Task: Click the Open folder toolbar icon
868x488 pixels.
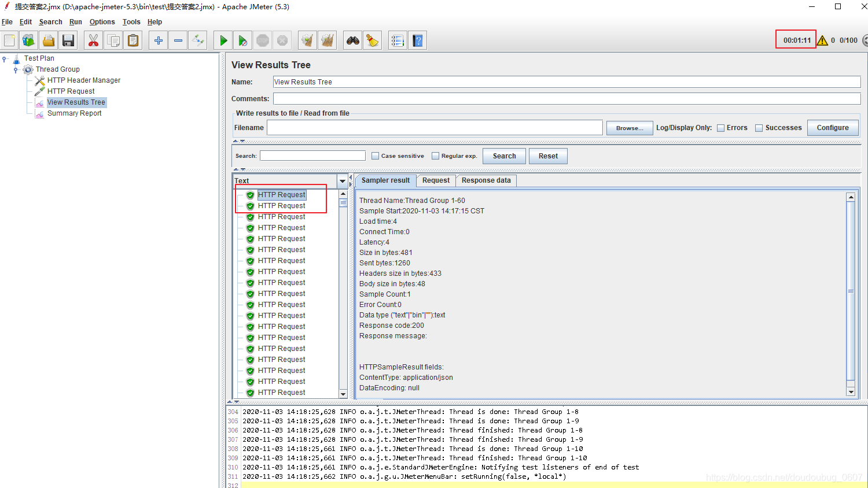Action: tap(49, 40)
